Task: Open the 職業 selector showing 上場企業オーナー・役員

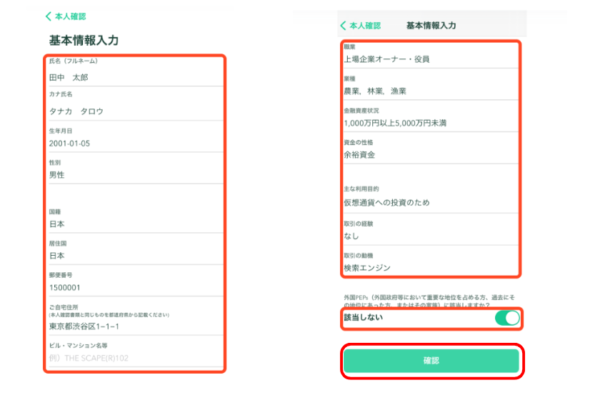Action: 430,59
